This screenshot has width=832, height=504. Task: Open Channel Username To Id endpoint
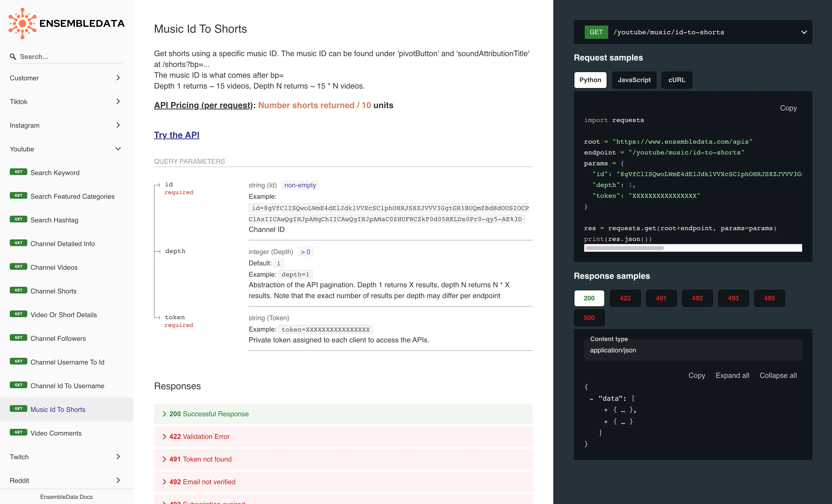pyautogui.click(x=66, y=362)
